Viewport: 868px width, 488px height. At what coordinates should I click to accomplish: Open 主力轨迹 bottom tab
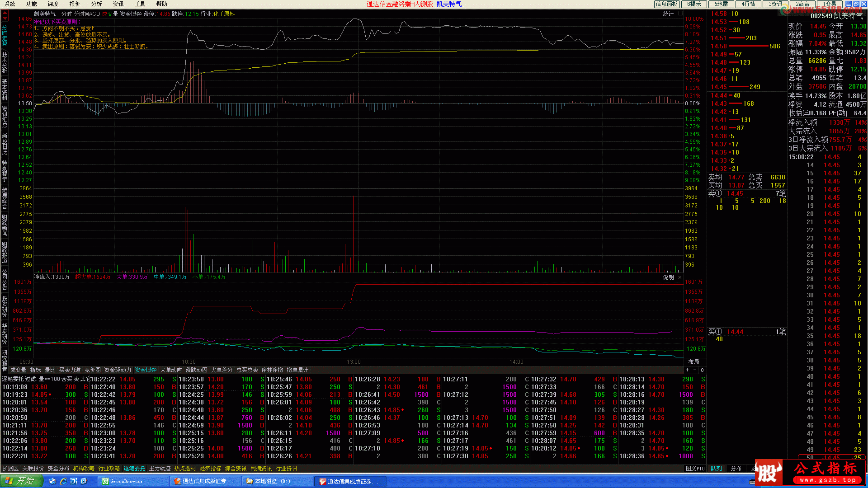[160, 469]
